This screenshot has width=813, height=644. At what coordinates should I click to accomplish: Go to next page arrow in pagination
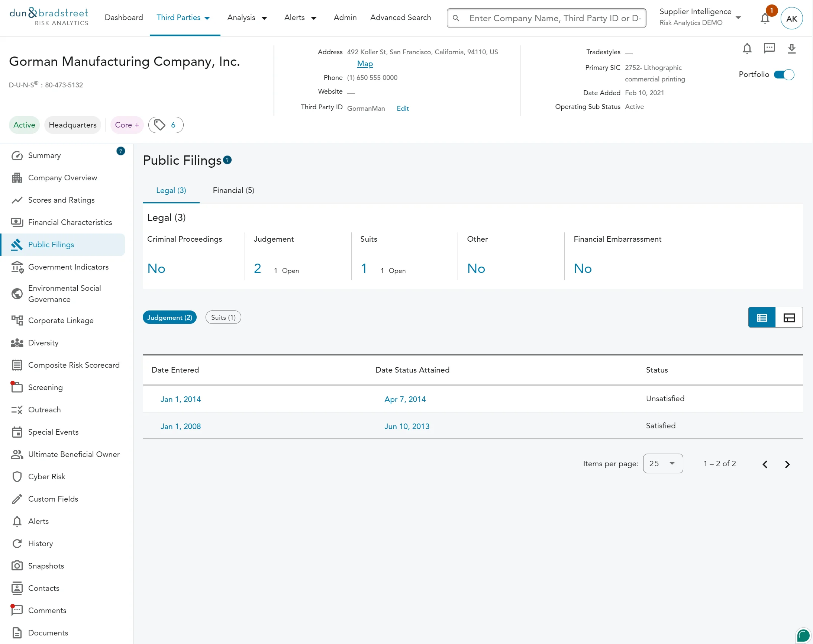[x=787, y=464]
